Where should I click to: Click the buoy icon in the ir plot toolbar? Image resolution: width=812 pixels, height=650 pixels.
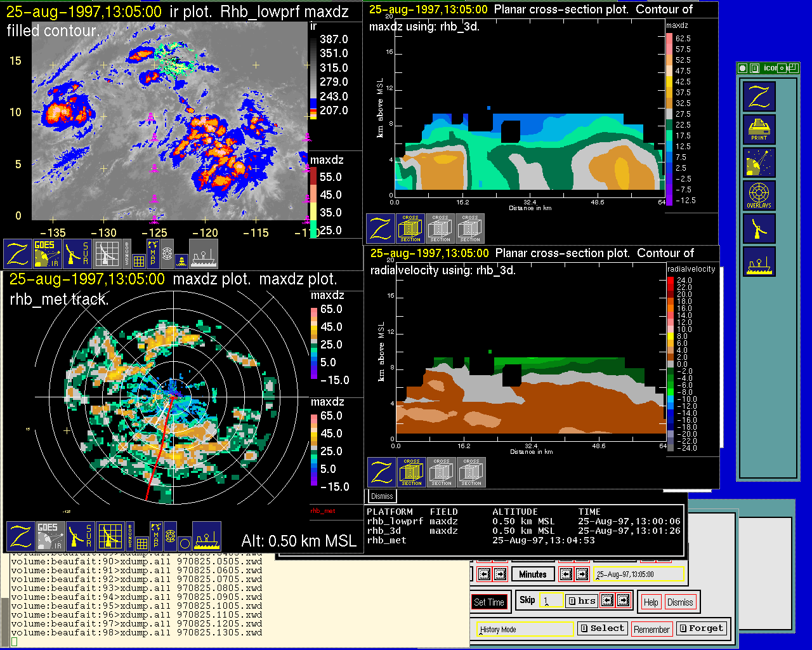coord(181,260)
